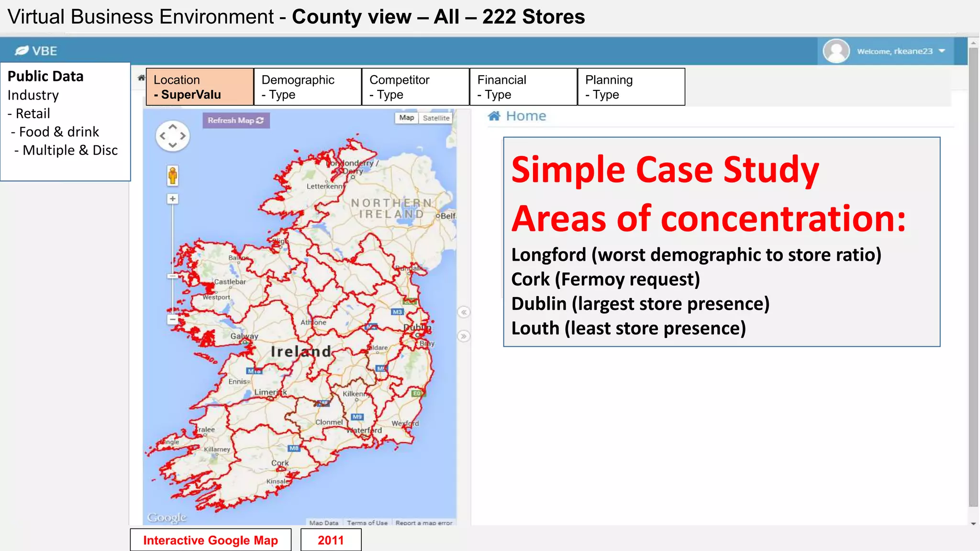Click the 'Interactive Google Map' label

coord(211,540)
